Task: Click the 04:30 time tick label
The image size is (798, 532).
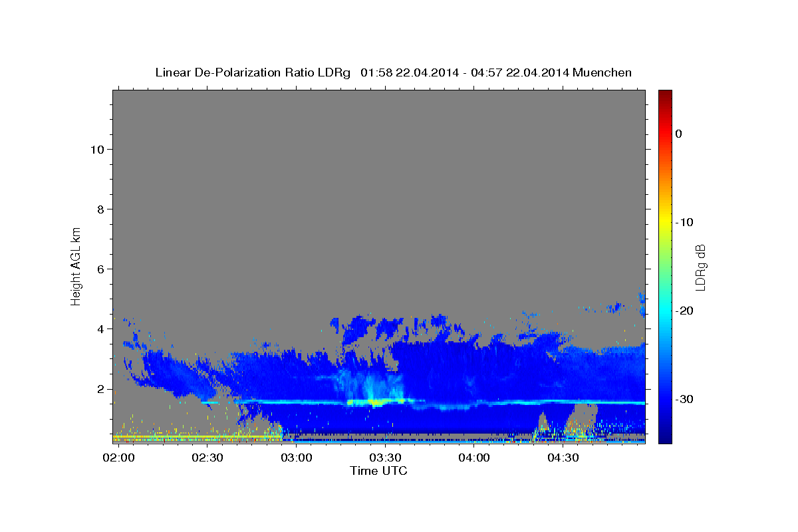Action: pyautogui.click(x=563, y=458)
